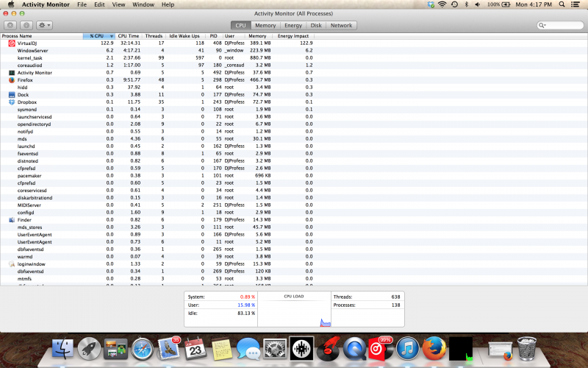Select the Activity Monitor process row icon
588x368 pixels.
click(12, 72)
